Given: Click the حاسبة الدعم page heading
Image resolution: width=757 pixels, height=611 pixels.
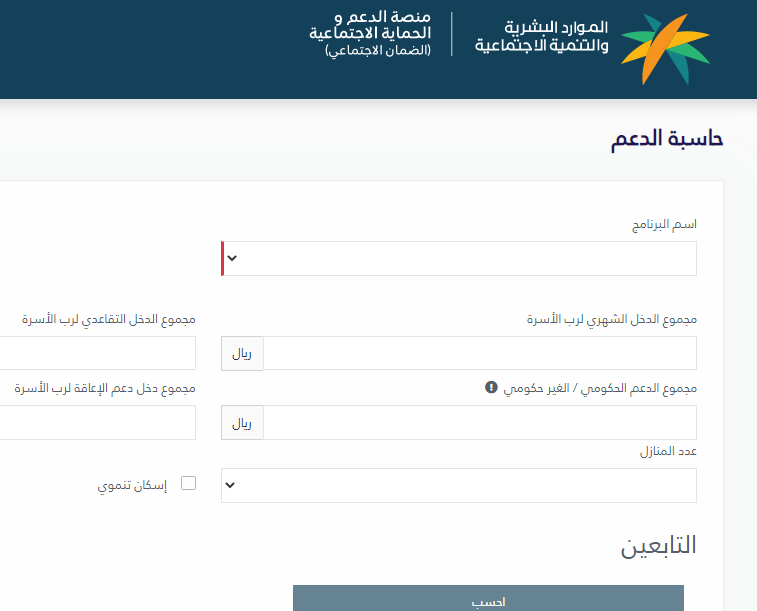Looking at the screenshot, I should [667, 140].
